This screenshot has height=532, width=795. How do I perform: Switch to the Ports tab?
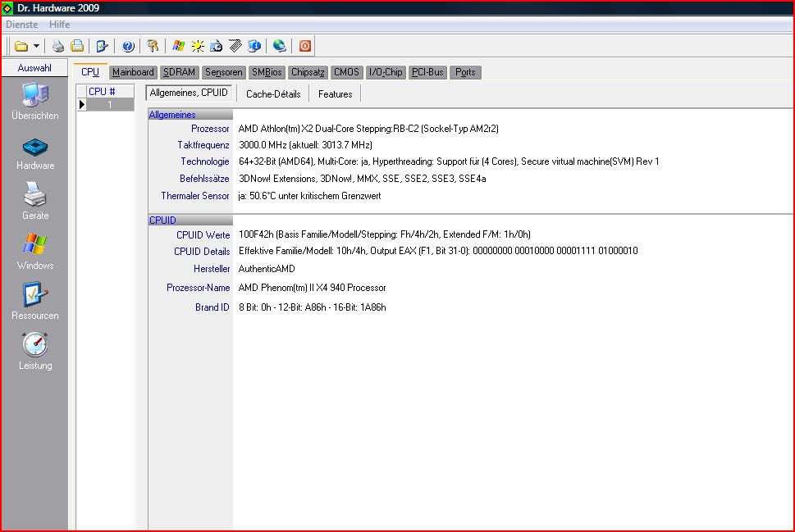click(x=465, y=72)
